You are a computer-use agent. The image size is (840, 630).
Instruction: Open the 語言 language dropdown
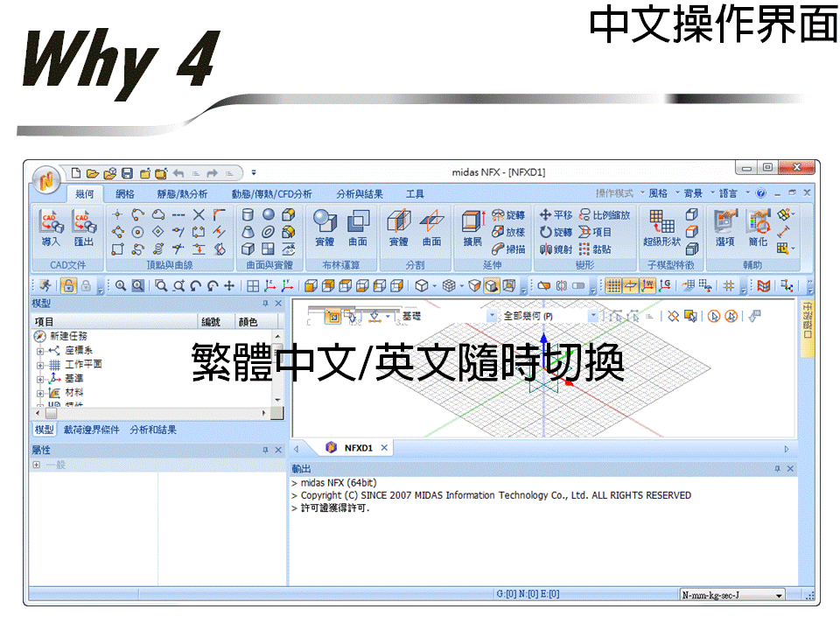click(x=733, y=193)
